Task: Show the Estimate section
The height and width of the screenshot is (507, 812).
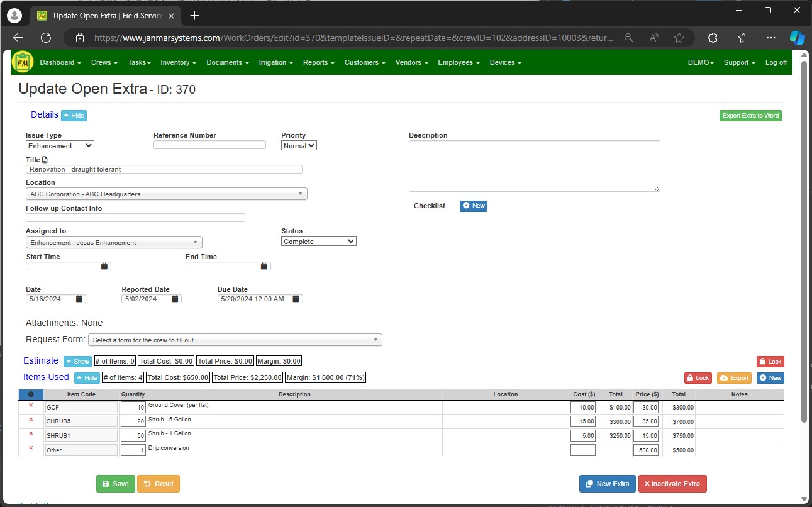Action: tap(77, 361)
